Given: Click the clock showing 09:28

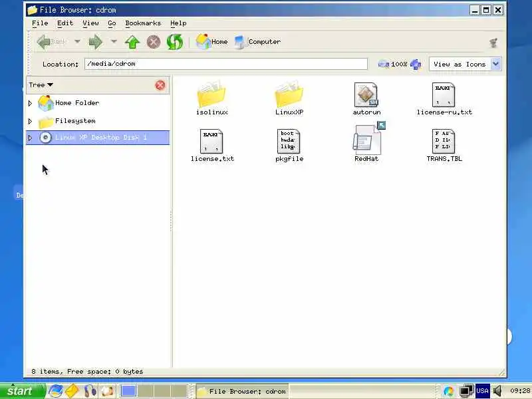Looking at the screenshot, I should 520,391.
